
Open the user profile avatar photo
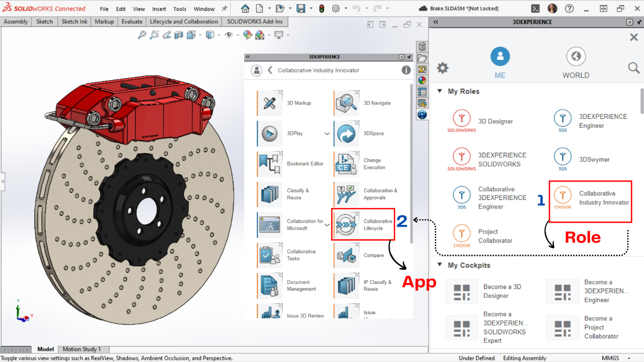point(552,9)
